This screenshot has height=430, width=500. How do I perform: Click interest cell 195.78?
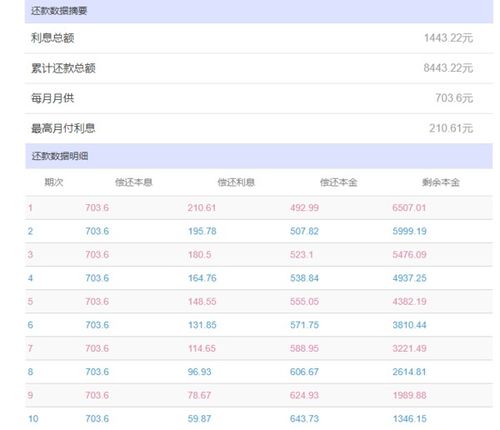click(202, 231)
